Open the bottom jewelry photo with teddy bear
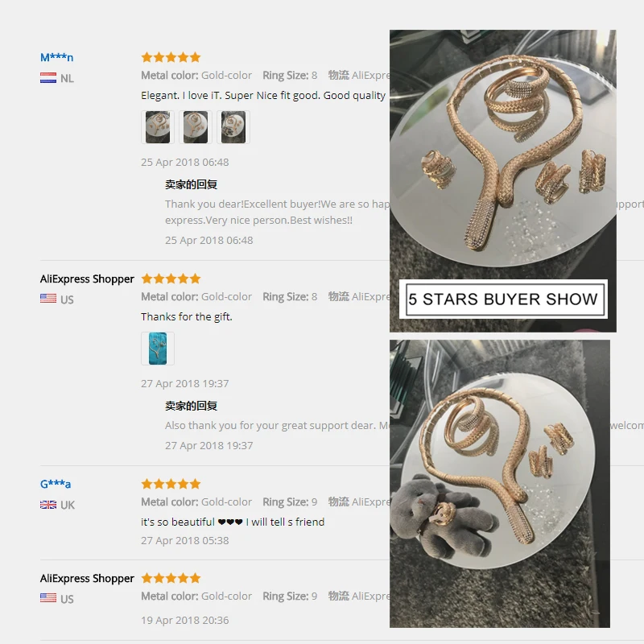The image size is (644, 644). [x=500, y=484]
